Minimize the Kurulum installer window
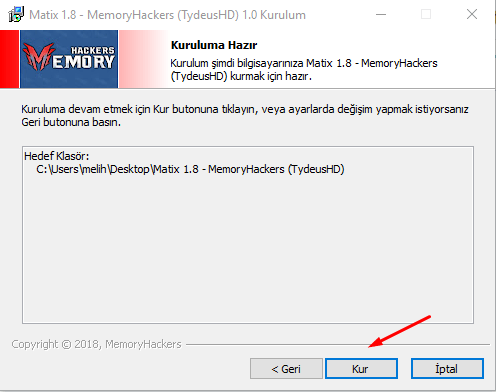The height and width of the screenshot is (392, 496). 381,15
